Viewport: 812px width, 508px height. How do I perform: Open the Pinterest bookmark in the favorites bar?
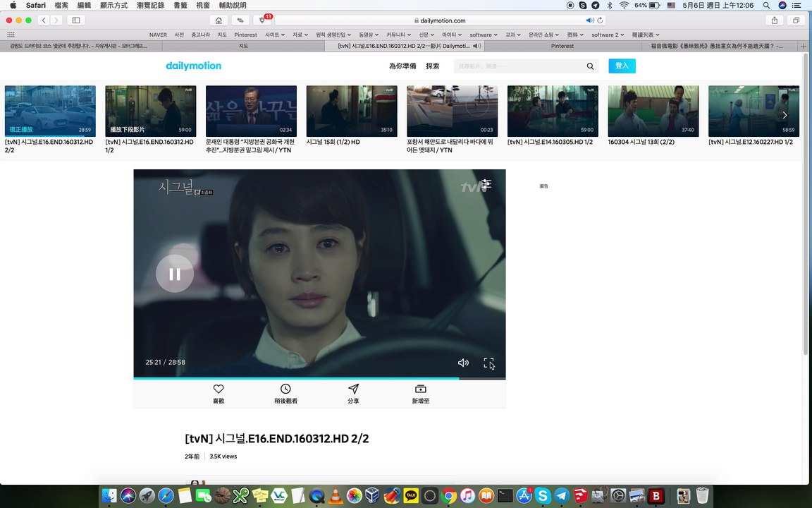[245, 35]
